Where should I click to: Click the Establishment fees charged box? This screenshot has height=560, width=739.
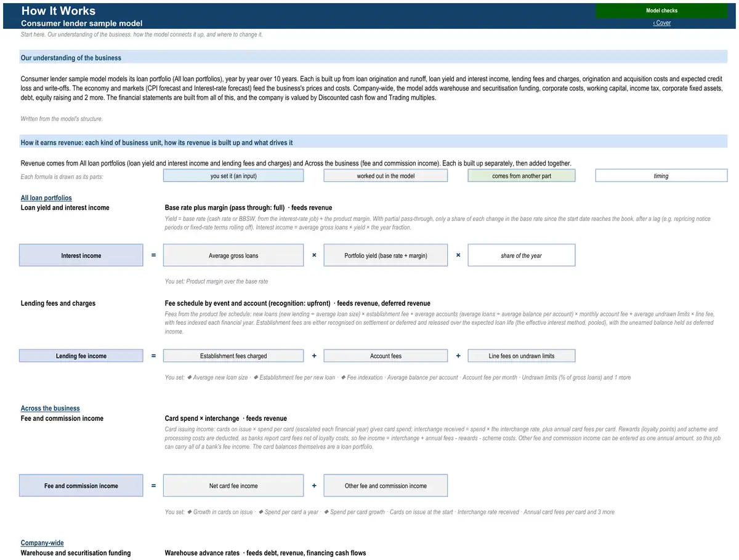coord(233,356)
